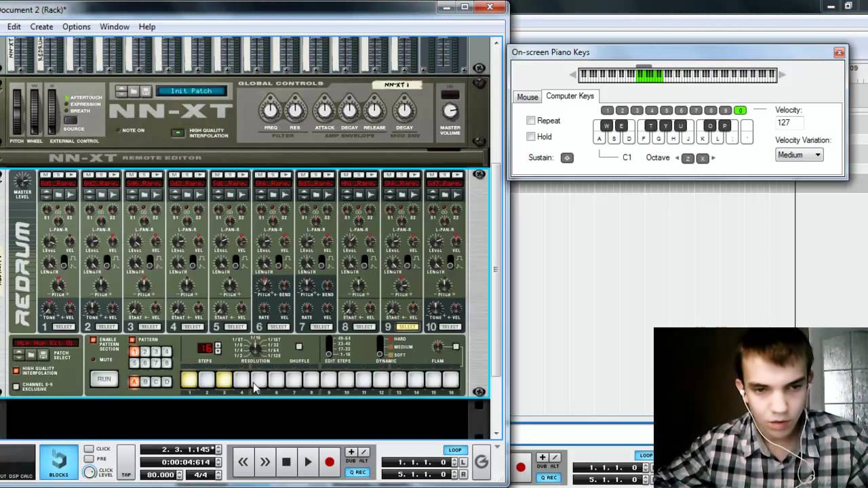Toggle Redrum step 8 button

click(311, 380)
